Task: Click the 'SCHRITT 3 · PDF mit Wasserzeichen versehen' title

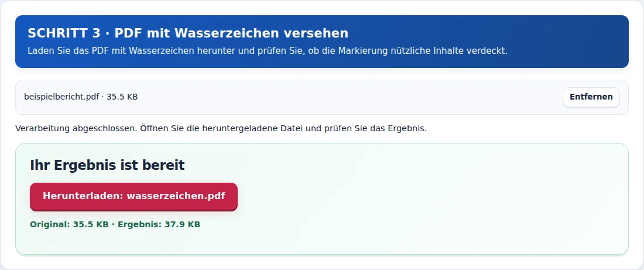Action: (x=188, y=33)
